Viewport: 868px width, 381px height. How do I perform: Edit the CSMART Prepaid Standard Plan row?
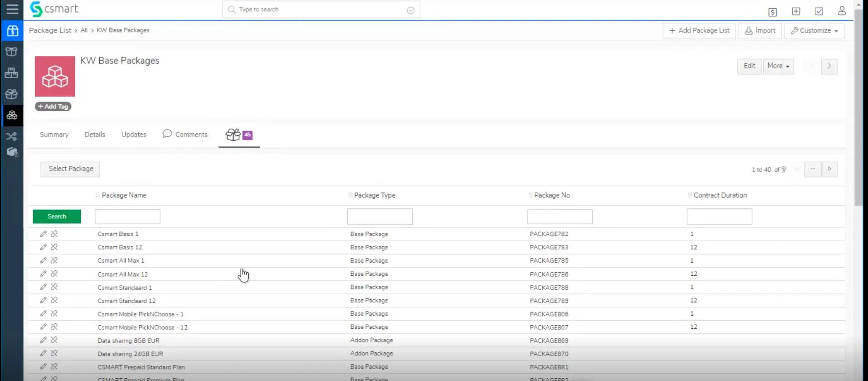coord(43,366)
